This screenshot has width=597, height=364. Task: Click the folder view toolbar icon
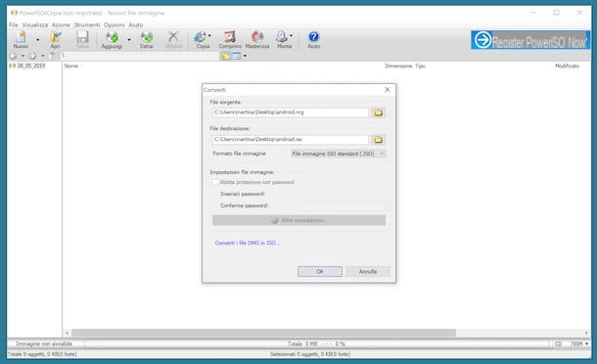(x=226, y=56)
